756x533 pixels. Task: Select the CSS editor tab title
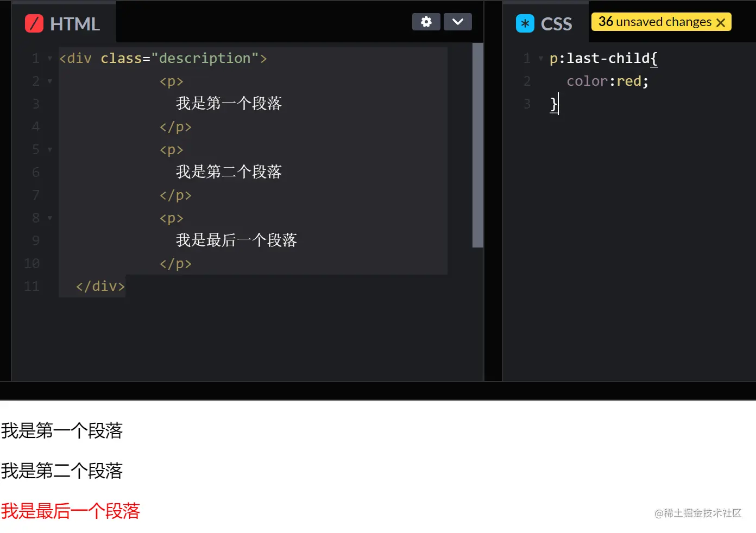click(556, 24)
